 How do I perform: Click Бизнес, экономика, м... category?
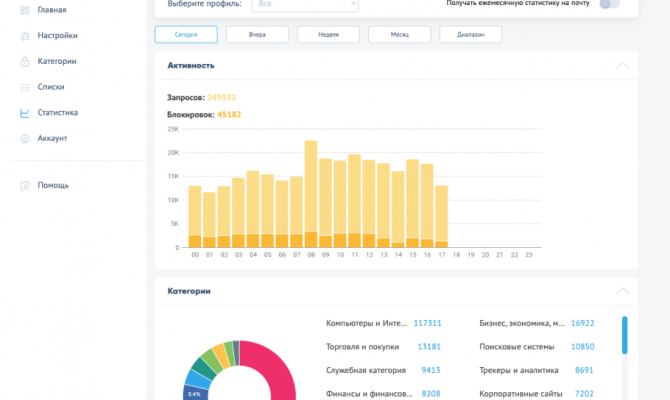(522, 323)
